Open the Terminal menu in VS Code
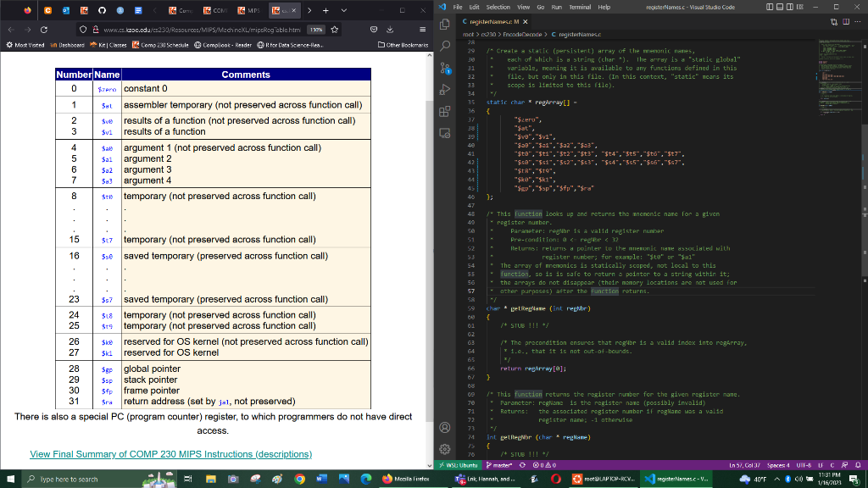The width and height of the screenshot is (868, 488). [581, 7]
